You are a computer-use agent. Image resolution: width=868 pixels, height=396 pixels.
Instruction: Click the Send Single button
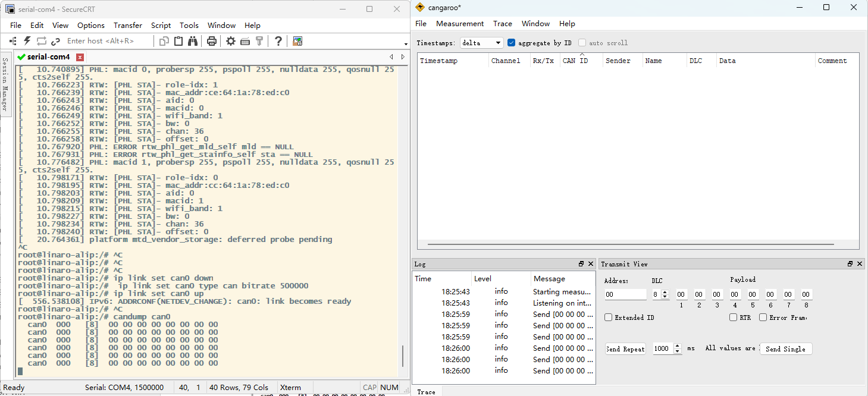[x=785, y=349]
